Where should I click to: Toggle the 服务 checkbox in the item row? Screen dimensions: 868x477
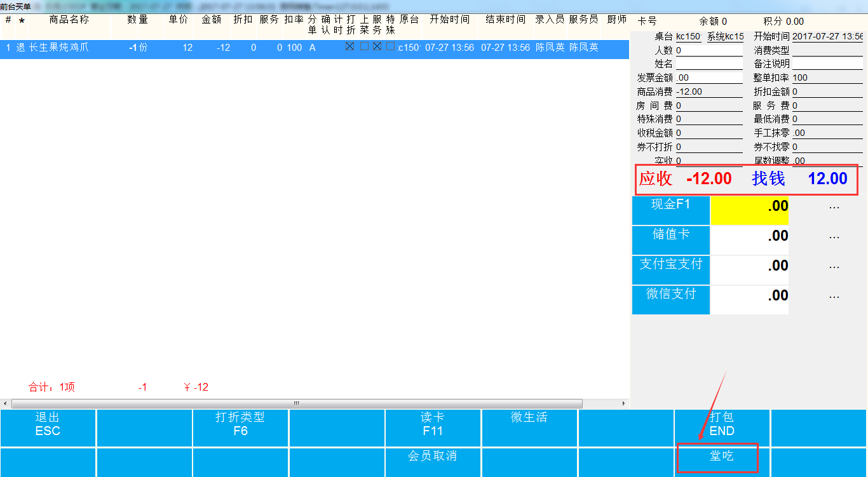(x=377, y=46)
